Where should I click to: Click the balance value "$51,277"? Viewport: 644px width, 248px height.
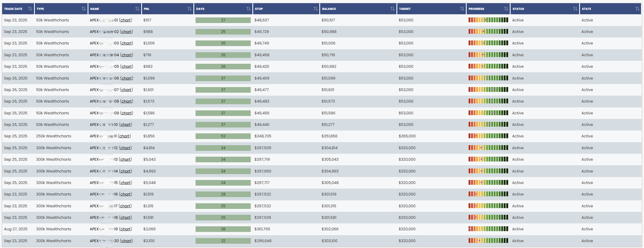coord(328,125)
